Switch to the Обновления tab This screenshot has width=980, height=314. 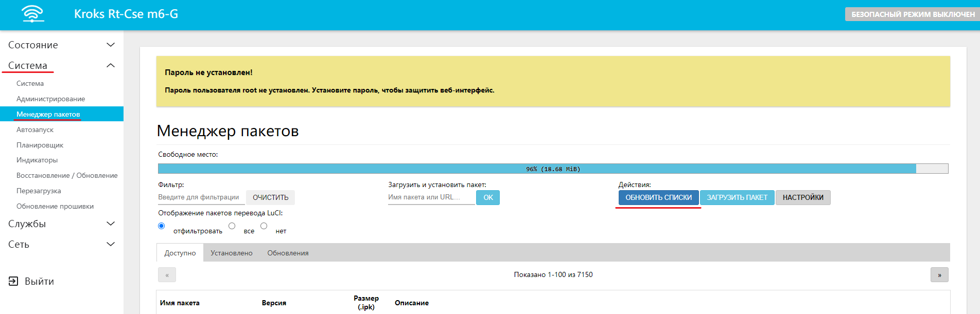tap(288, 253)
